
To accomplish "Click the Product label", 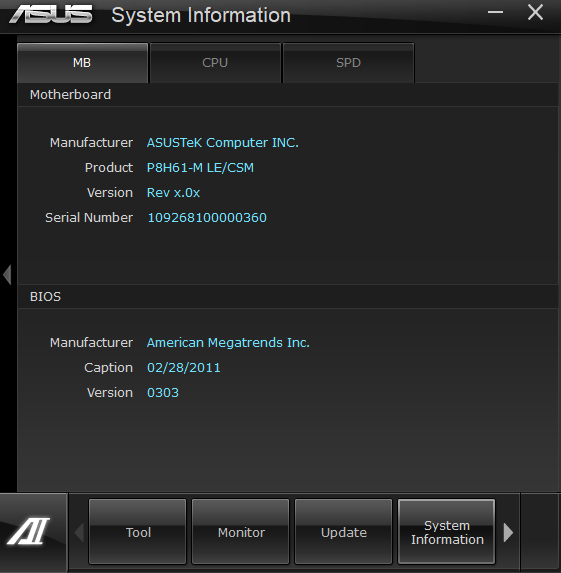I will [x=109, y=168].
